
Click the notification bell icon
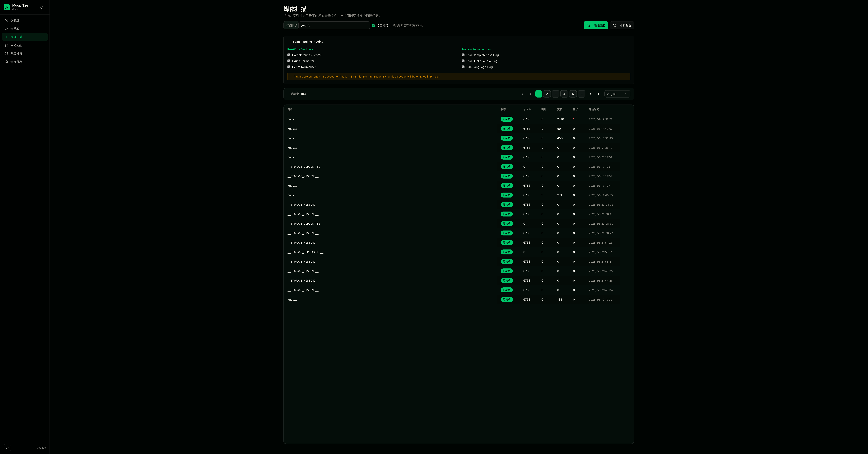[42, 7]
